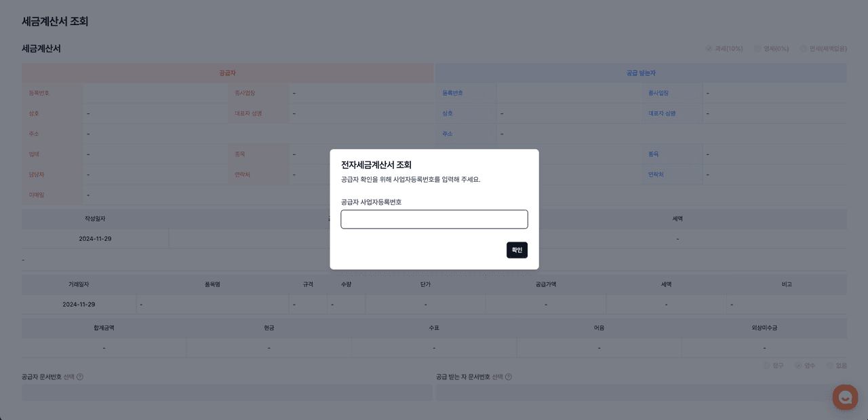Screen dimensions: 868x420
Task: Click help icon beside 공급 받는 자 문서번호
Action: [x=509, y=377]
